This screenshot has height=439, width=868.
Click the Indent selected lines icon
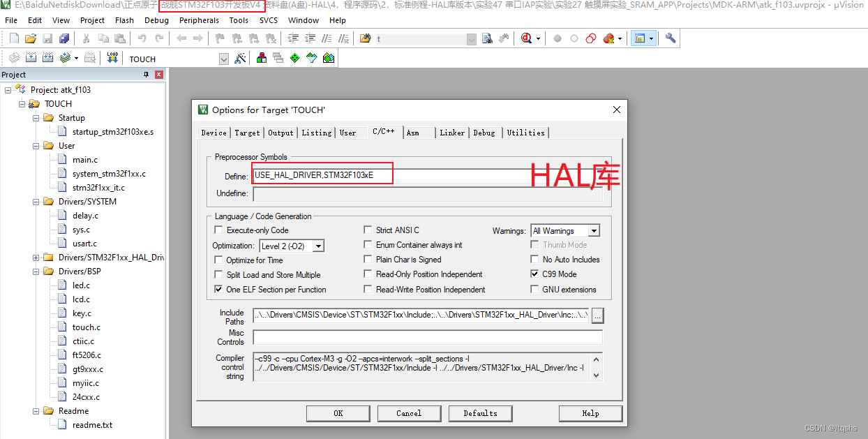coord(294,38)
